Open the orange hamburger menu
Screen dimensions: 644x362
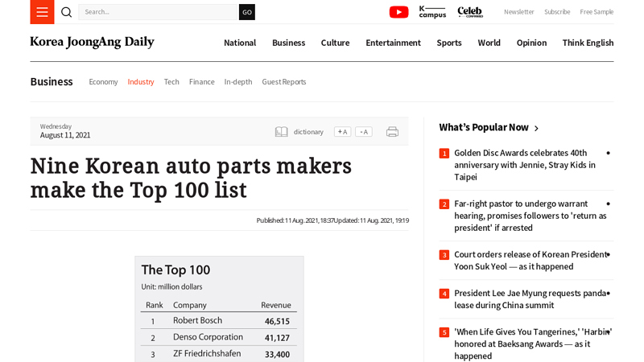pos(42,12)
